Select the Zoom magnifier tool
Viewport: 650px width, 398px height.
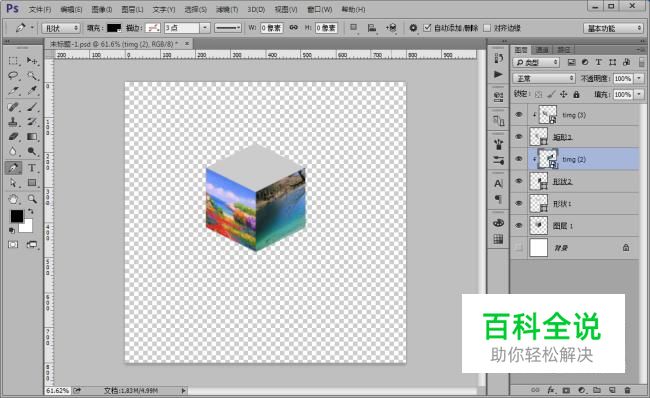click(32, 199)
